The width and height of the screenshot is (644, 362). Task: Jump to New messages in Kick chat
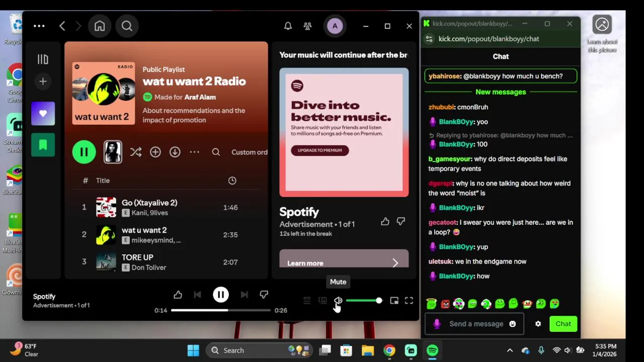point(501,92)
